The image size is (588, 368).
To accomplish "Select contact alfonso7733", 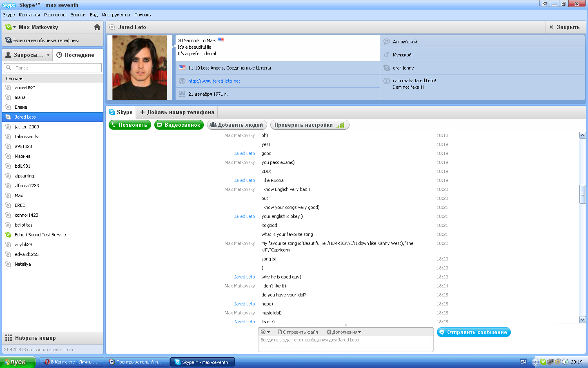I will (53, 186).
